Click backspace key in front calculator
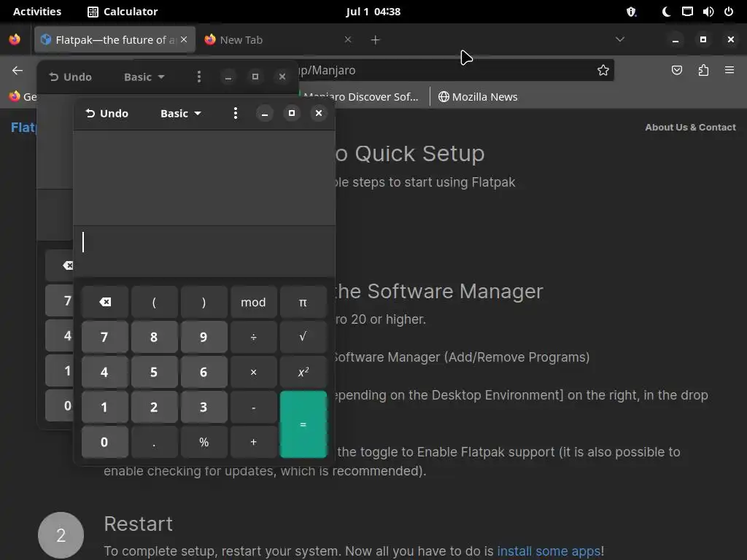Screen dimensions: 747x560 point(105,302)
